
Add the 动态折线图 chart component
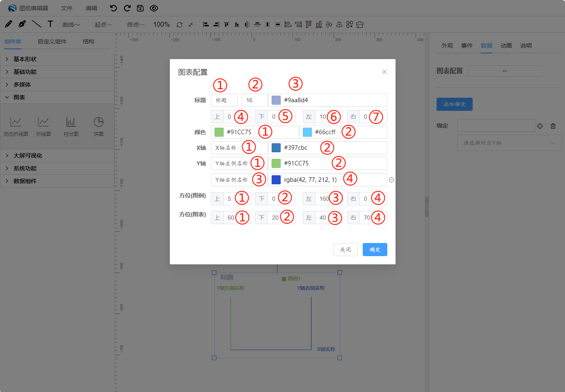[x=16, y=126]
